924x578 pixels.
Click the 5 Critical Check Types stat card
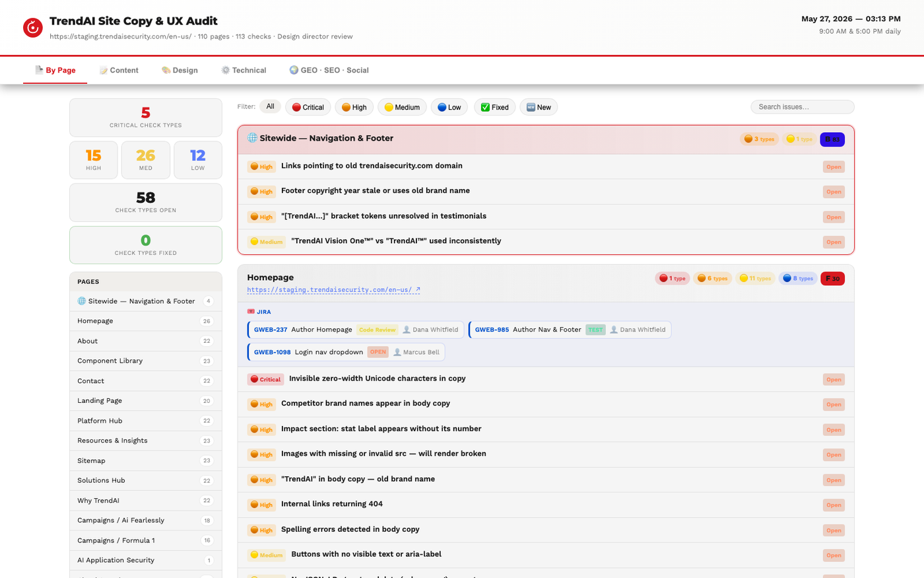pos(145,118)
